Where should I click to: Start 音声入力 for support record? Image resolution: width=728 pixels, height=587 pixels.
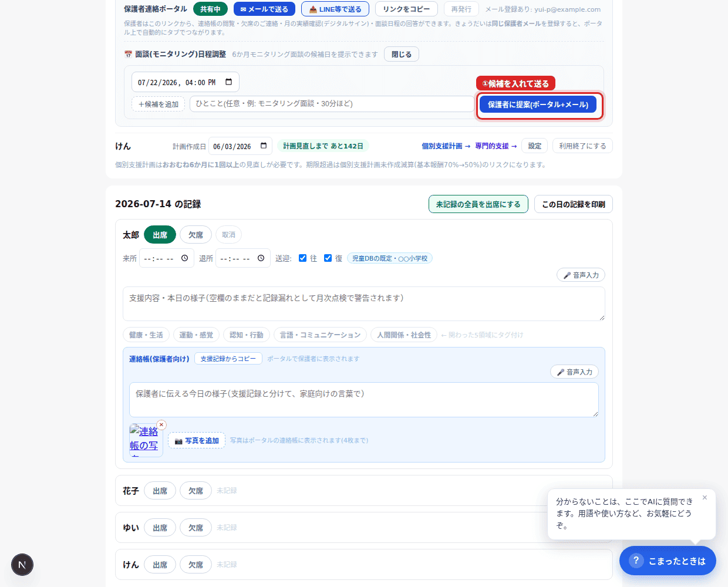click(581, 275)
